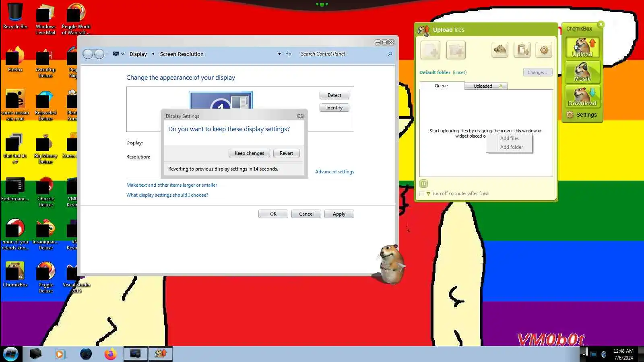Click the address bar refresh icon
The width and height of the screenshot is (644, 362).
(x=289, y=54)
